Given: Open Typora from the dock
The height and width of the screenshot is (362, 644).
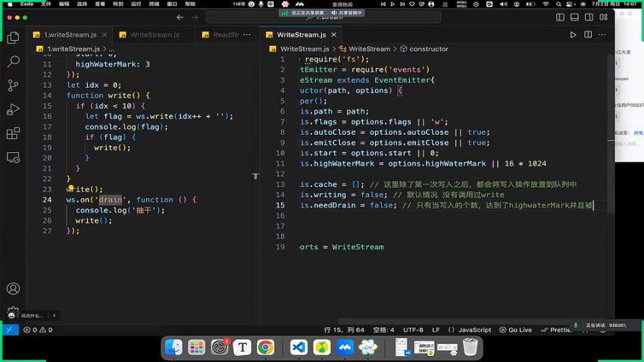Looking at the screenshot, I should click(242, 348).
